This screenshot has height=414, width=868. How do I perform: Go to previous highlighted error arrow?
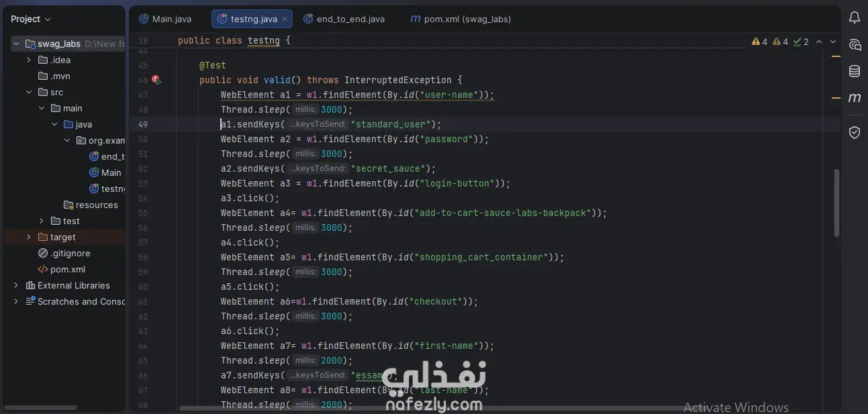coord(818,42)
